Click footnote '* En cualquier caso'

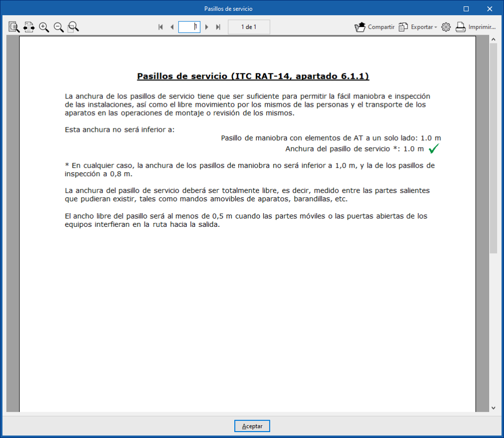pos(250,170)
